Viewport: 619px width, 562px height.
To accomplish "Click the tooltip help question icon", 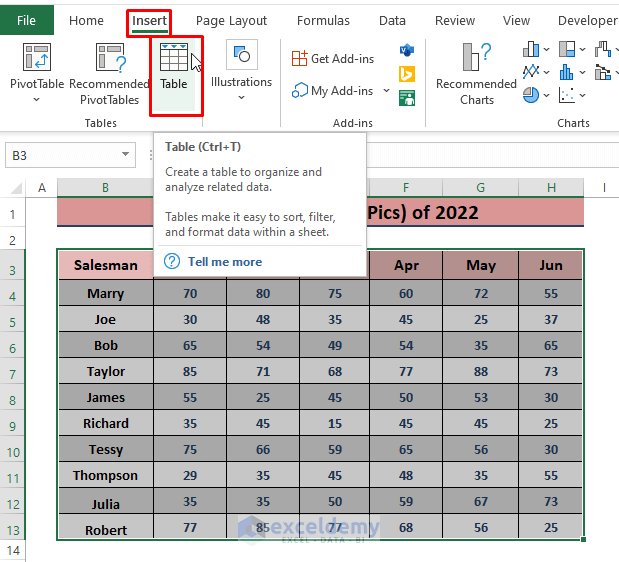I will point(172,261).
